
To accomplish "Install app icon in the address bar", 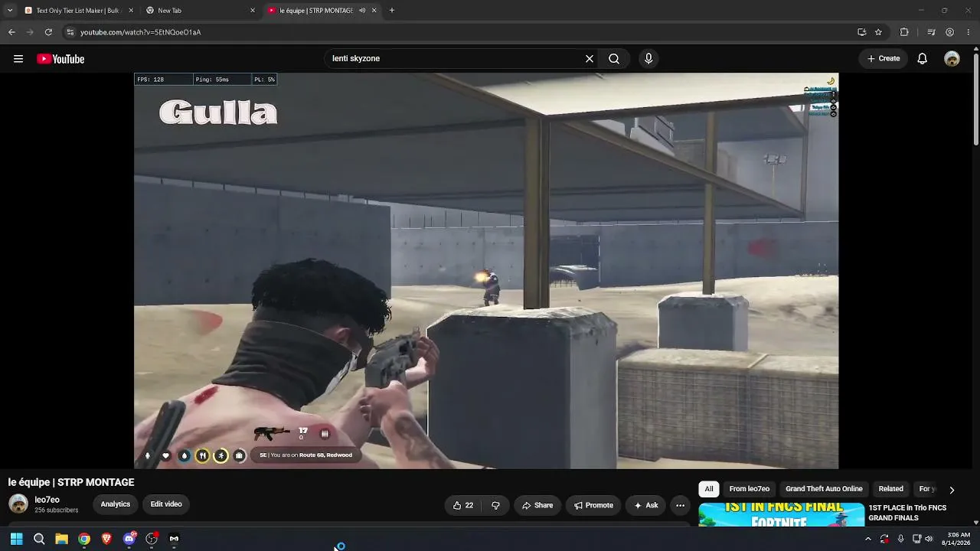I will (x=861, y=32).
